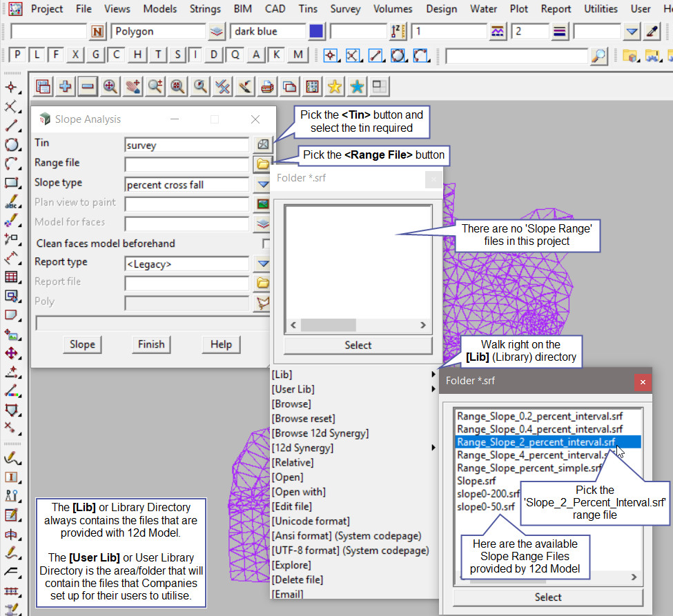The width and height of the screenshot is (673, 616).
Task: Click the Tin picker icon beside survey
Action: pos(263,145)
